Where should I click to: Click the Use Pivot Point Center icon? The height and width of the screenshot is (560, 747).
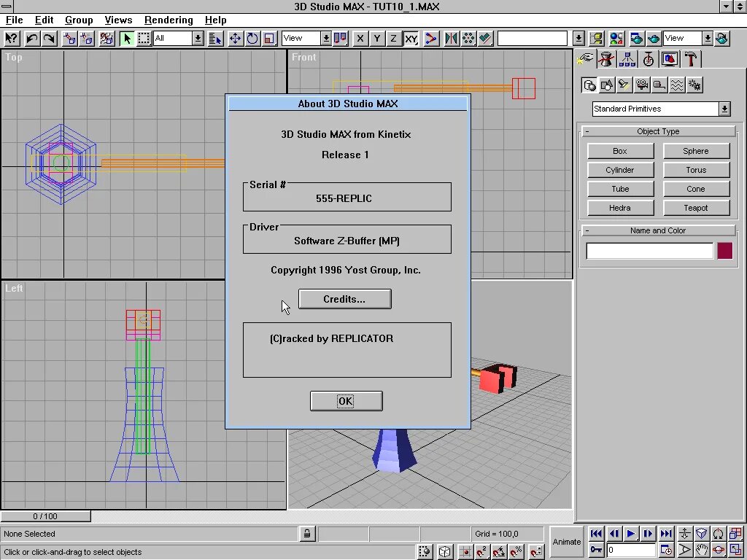[340, 38]
